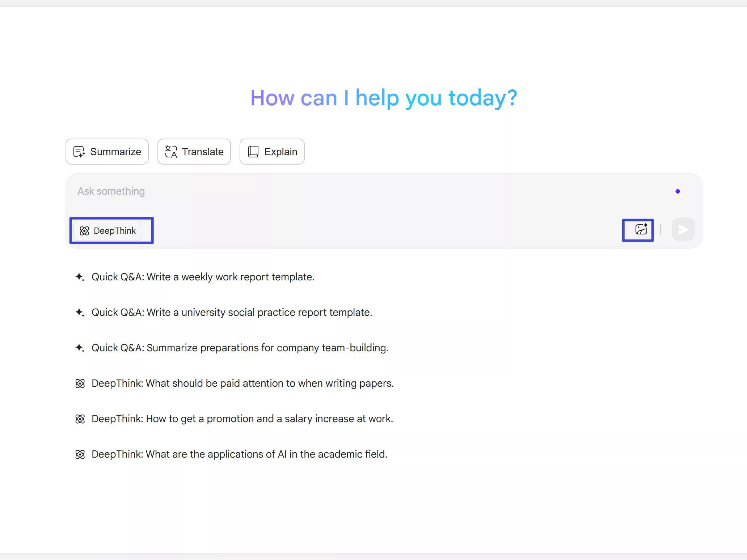Click the send arrow button
Screen dimensions: 747x560
(x=683, y=229)
